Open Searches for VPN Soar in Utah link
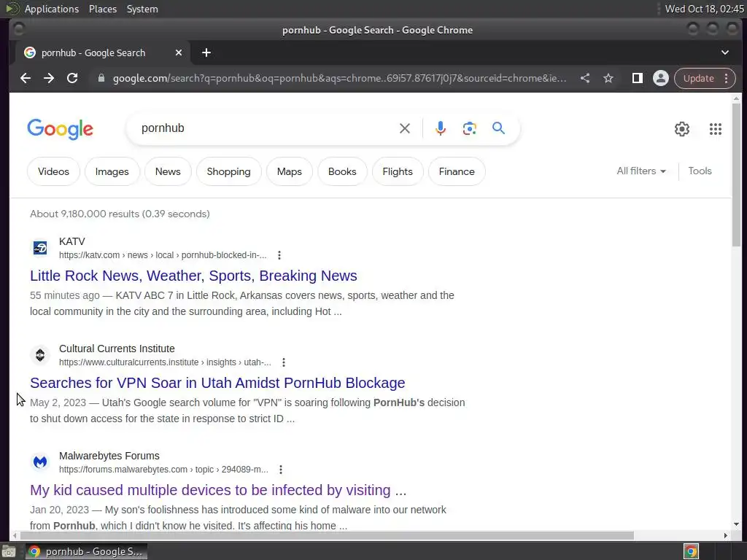The height and width of the screenshot is (560, 747). point(217,383)
